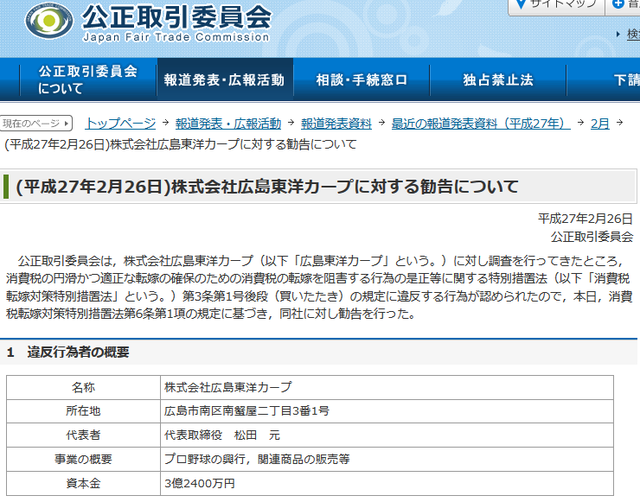Open 最近の報道発表資料(平成27年) breadcrumb link
The width and height of the screenshot is (640, 502).
pos(481,123)
